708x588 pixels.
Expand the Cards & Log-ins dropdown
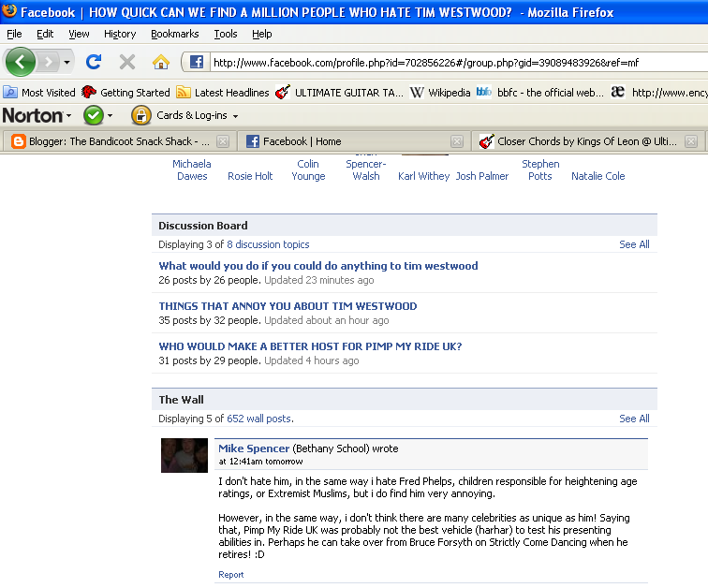click(235, 116)
